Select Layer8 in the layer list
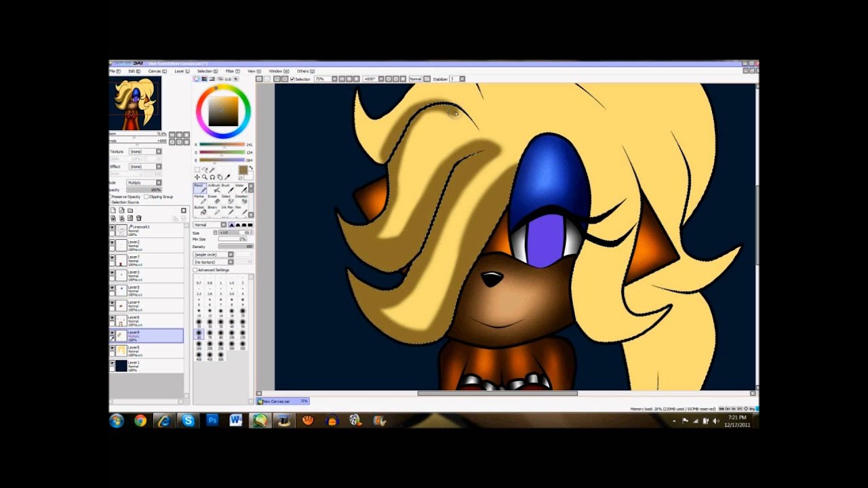 click(146, 350)
